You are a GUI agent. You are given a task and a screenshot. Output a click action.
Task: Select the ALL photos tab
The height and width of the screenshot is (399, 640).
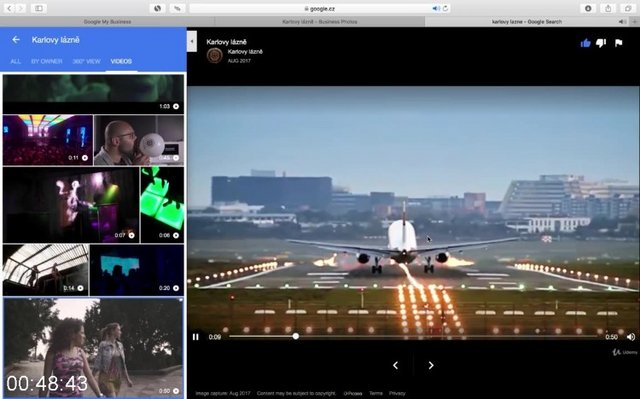pos(16,61)
